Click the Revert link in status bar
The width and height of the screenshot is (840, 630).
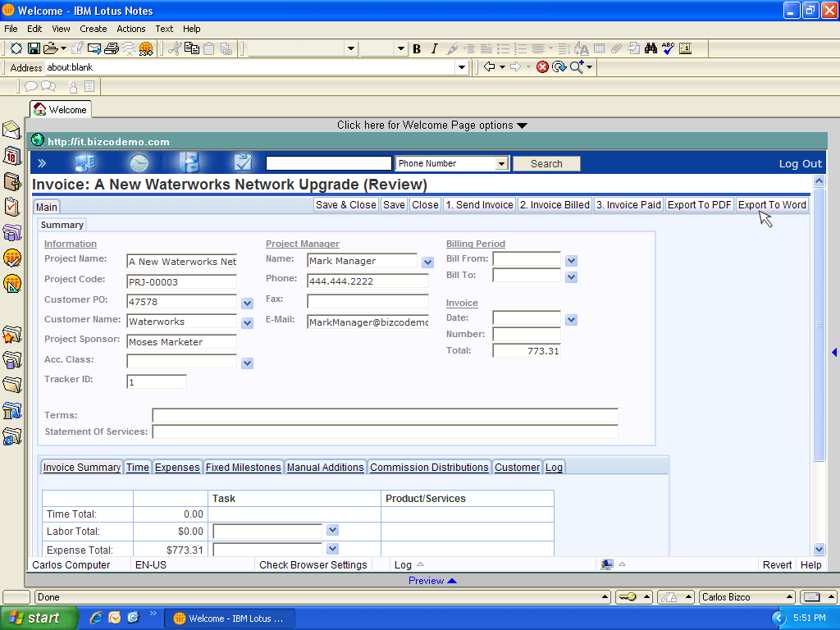coord(777,564)
